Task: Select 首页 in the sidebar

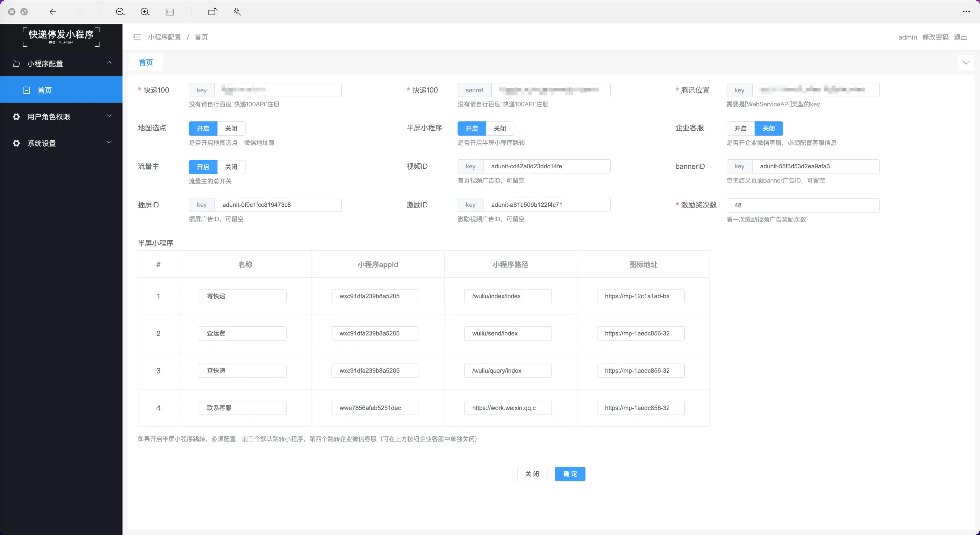Action: (61, 90)
